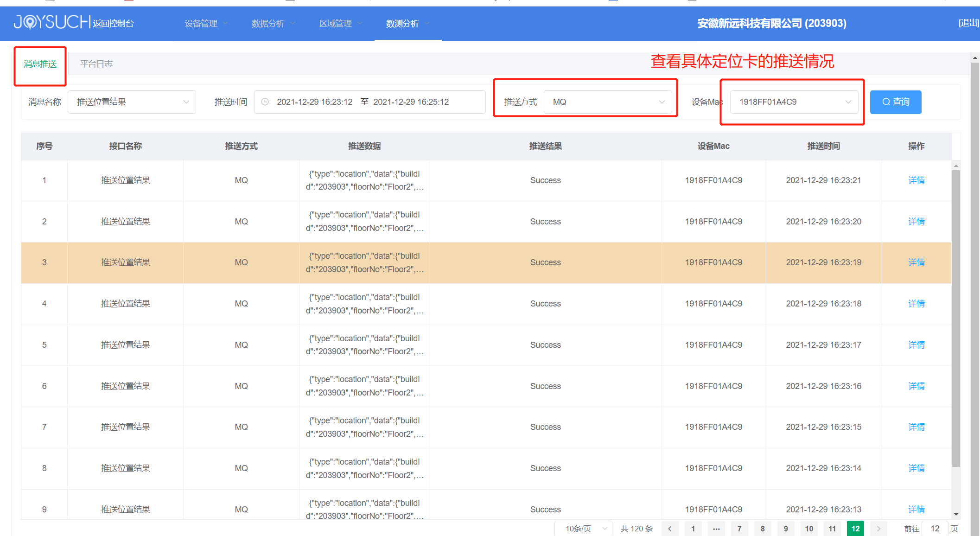Go to page 8

[x=763, y=529]
